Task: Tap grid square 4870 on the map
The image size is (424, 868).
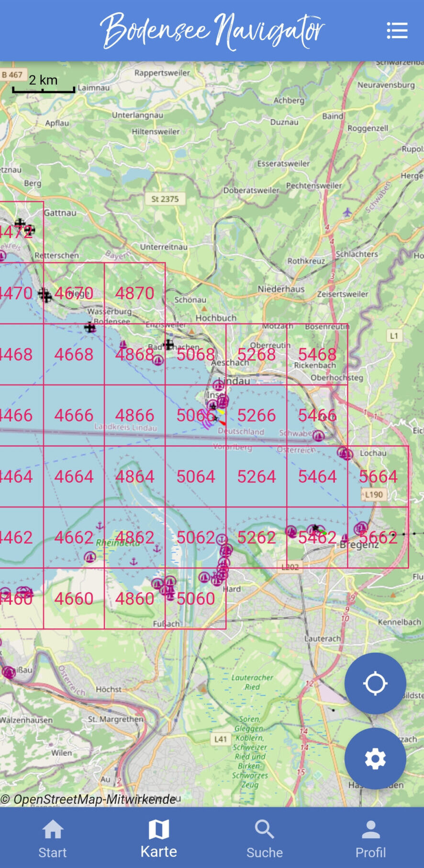Action: click(134, 293)
